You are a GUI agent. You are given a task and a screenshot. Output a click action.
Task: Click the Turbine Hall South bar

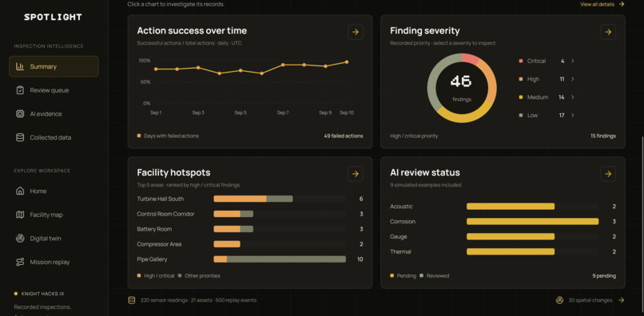click(253, 199)
